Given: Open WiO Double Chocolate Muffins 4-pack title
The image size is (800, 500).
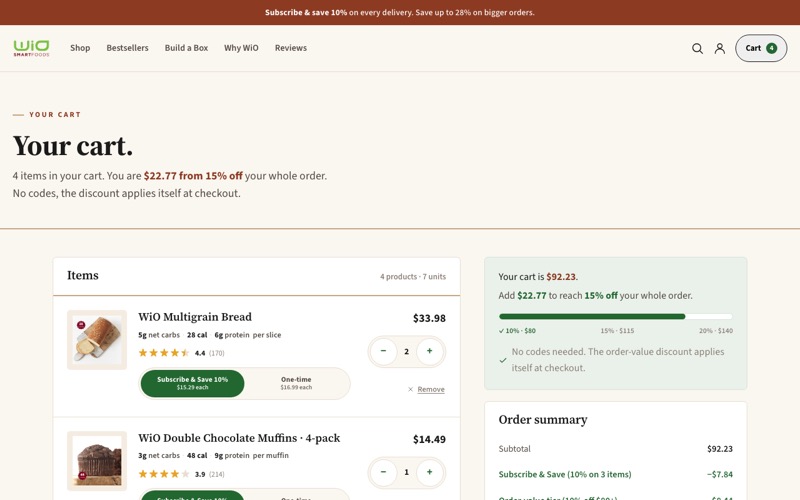Looking at the screenshot, I should [x=239, y=438].
